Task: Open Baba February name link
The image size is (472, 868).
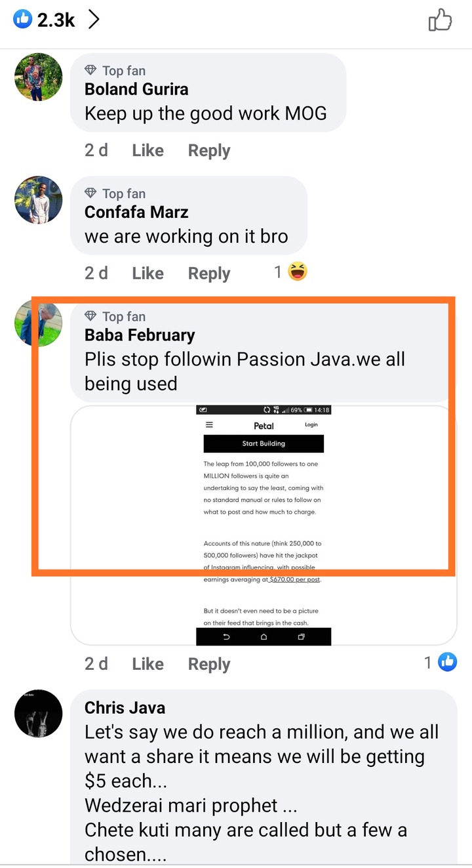Action: point(140,335)
